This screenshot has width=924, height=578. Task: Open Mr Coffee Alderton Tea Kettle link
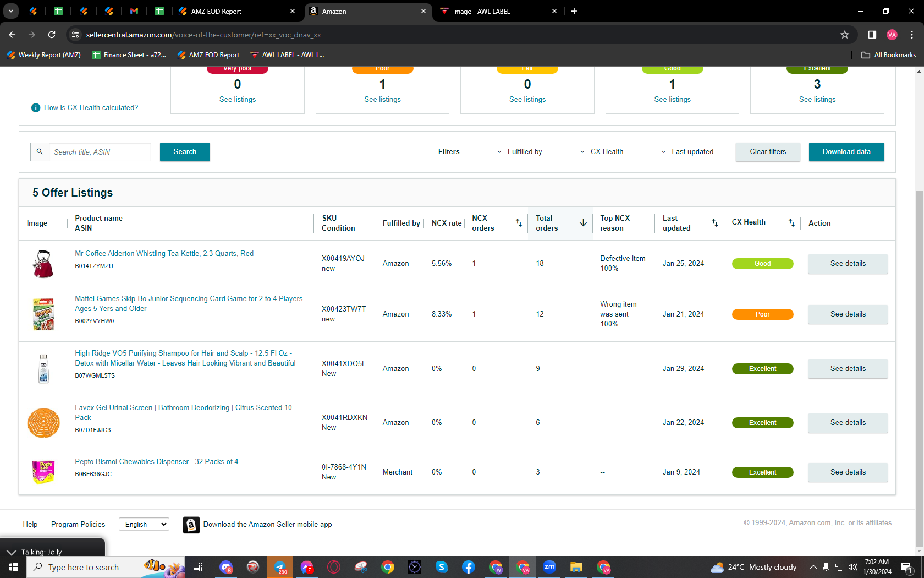164,254
